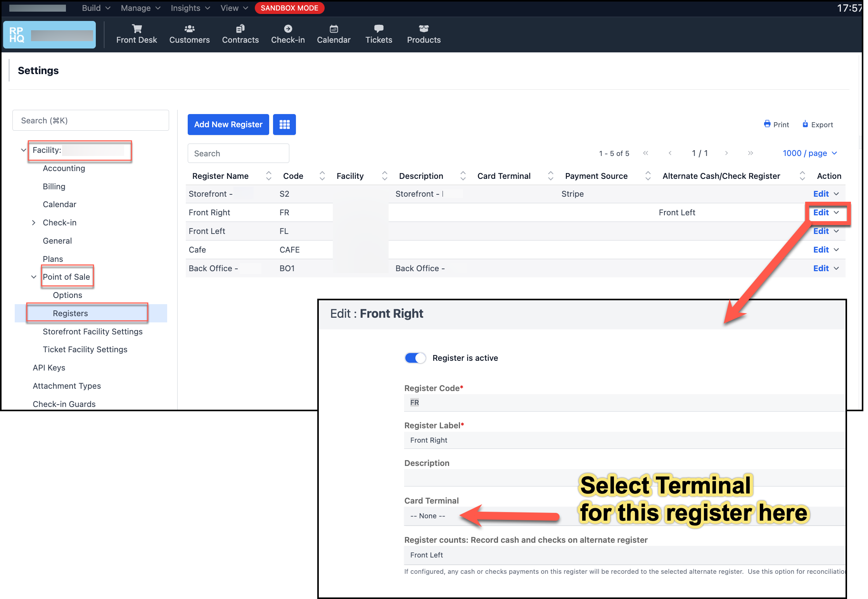This screenshot has width=868, height=599.
Task: Open the Insights menu
Action: click(190, 8)
